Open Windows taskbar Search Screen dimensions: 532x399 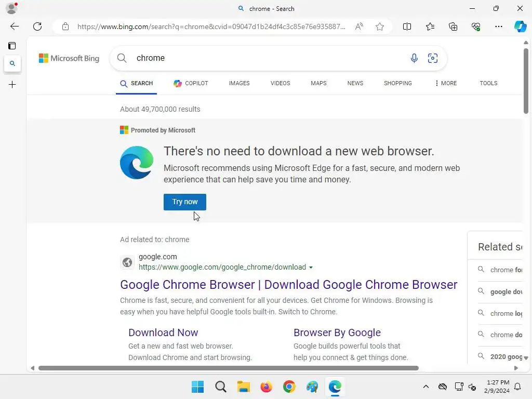tap(220, 387)
